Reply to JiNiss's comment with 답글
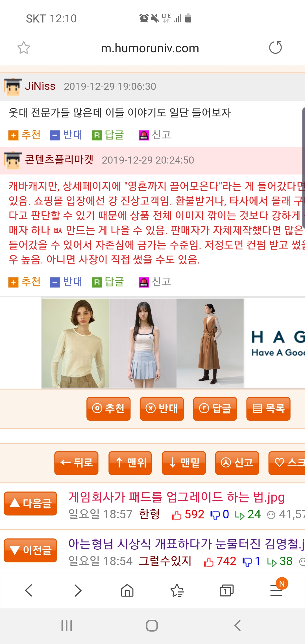 [x=108, y=135]
